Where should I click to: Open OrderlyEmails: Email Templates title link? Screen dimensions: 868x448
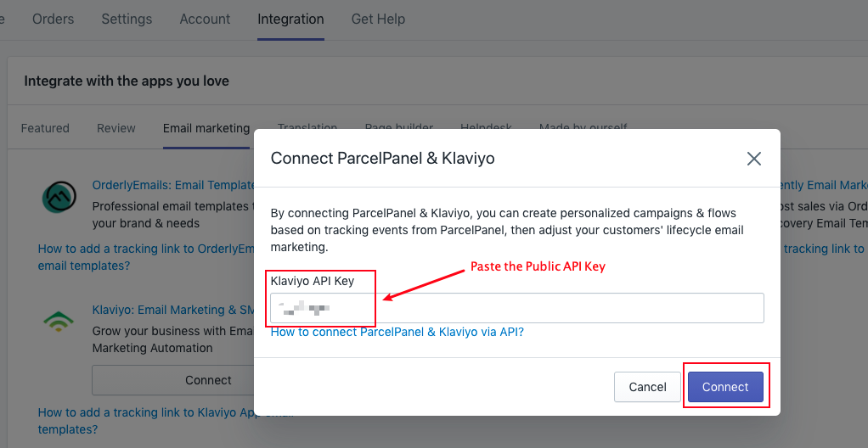tap(173, 185)
